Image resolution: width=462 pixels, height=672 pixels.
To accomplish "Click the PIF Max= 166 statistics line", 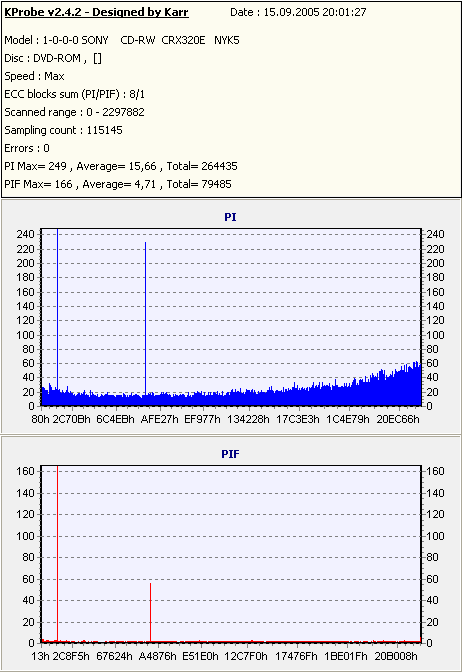I will tap(118, 184).
